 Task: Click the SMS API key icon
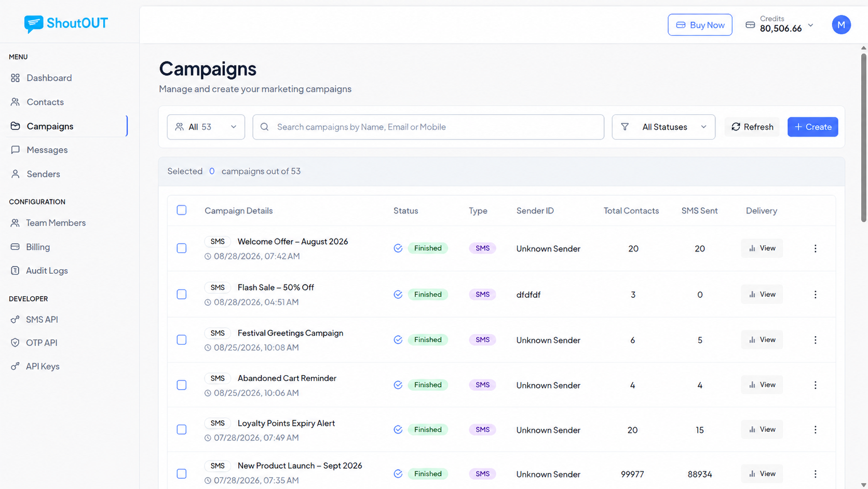point(15,320)
